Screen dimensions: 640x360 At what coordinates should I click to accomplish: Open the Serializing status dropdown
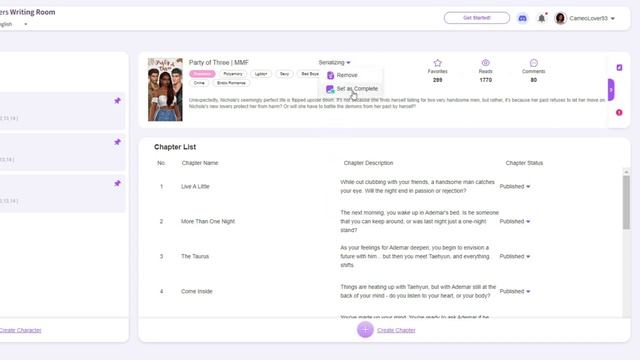point(334,62)
